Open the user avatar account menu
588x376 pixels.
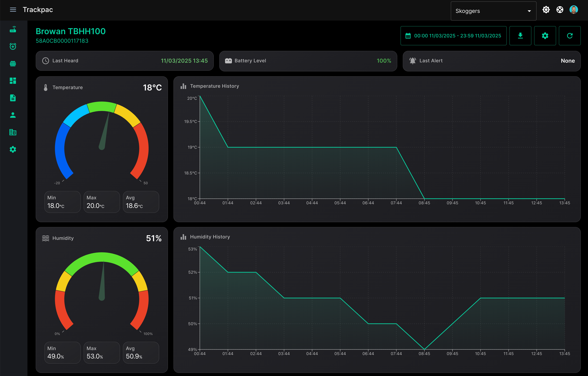[574, 10]
